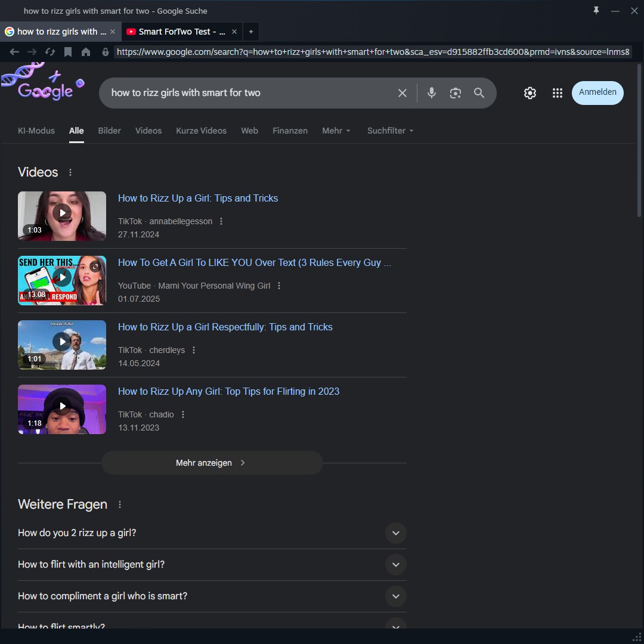Click the browser URL address bar
The height and width of the screenshot is (644, 644).
373,52
